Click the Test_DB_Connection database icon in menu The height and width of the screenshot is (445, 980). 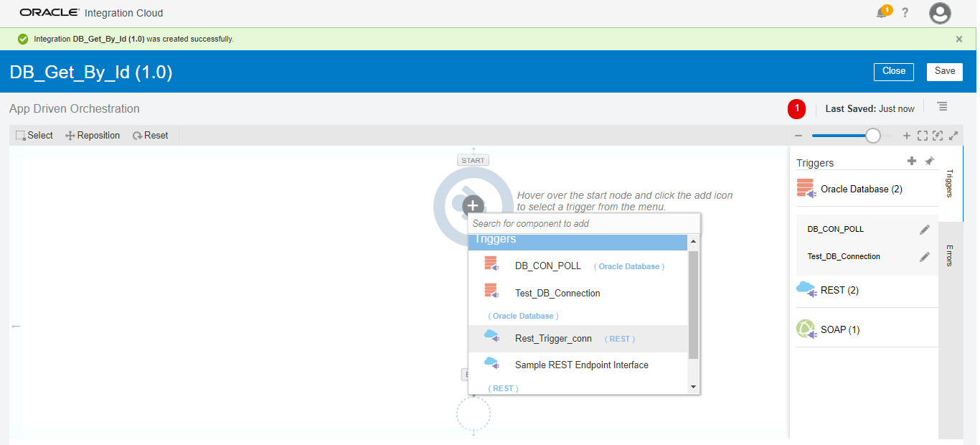491,291
